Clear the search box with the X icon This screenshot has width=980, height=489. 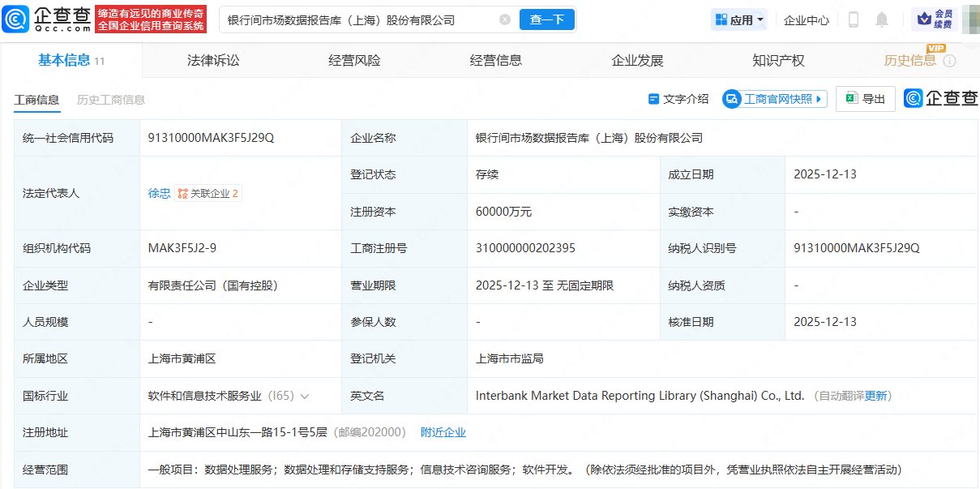(505, 19)
